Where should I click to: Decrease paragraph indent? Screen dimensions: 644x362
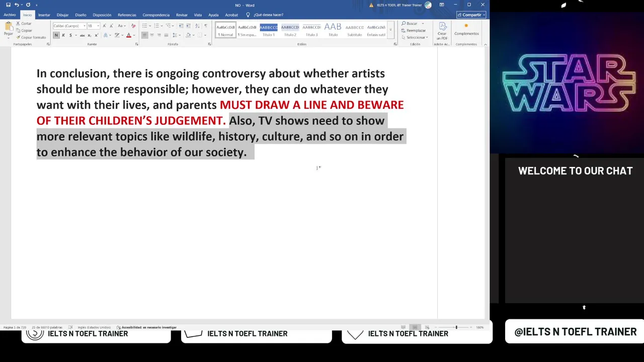[x=181, y=26]
